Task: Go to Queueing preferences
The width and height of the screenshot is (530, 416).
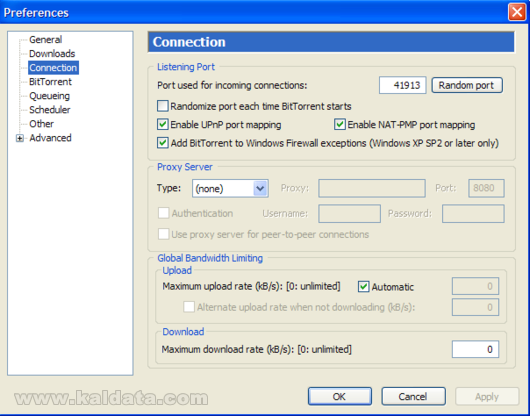Action: click(49, 96)
